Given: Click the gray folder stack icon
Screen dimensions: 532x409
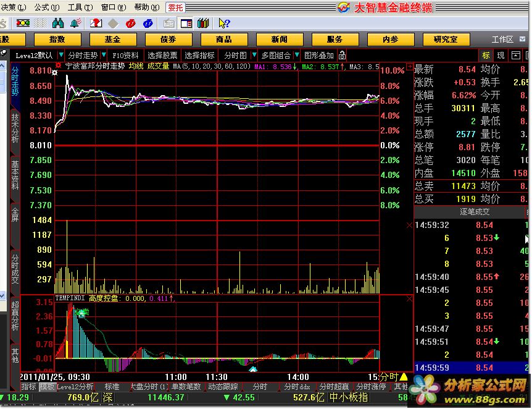Looking at the screenshot, I should 168,23.
